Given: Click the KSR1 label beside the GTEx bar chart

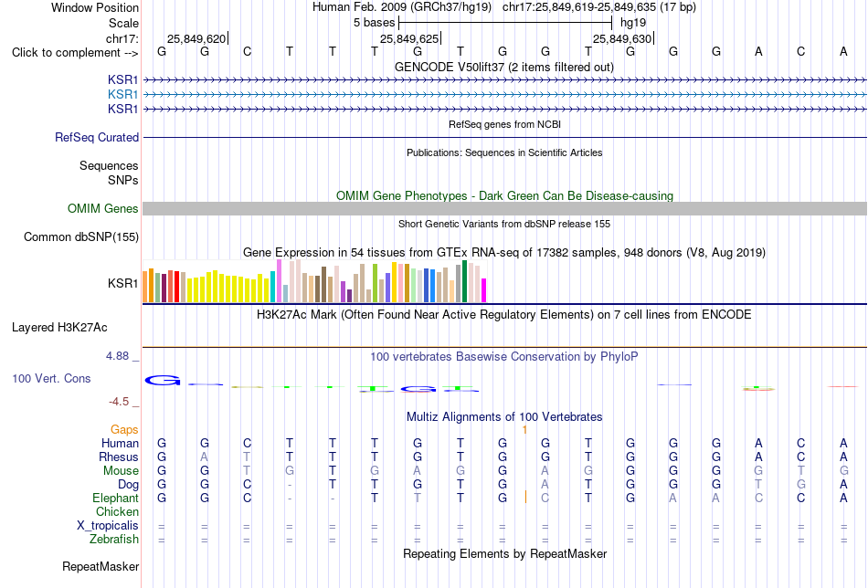Looking at the screenshot, I should pos(123,283).
